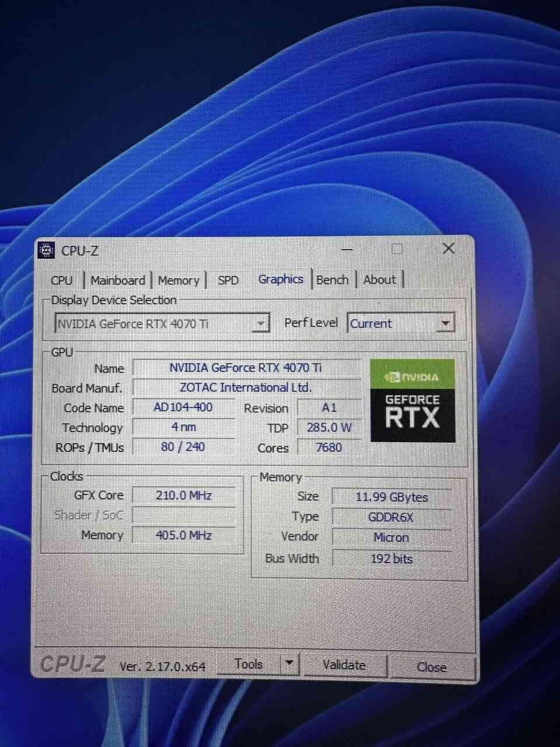Click the Memory clock 405.0 MHz value

tap(184, 535)
